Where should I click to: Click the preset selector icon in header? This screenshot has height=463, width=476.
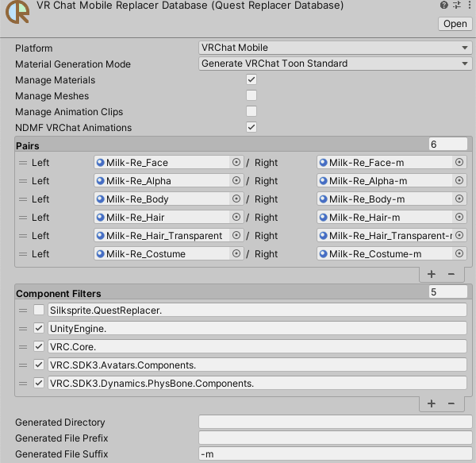(x=456, y=6)
